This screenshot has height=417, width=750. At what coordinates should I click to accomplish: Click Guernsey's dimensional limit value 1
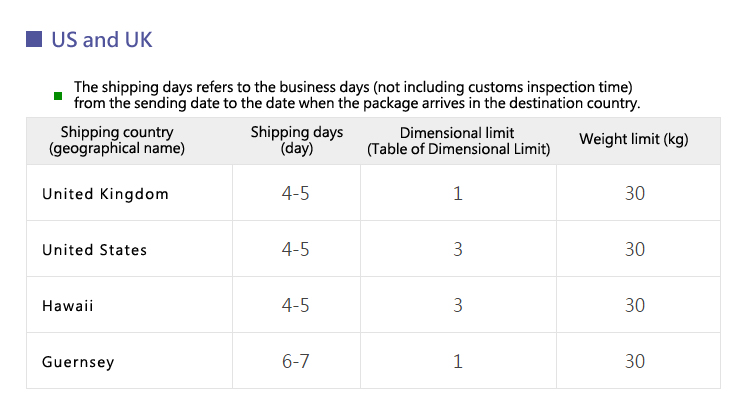pos(458,361)
